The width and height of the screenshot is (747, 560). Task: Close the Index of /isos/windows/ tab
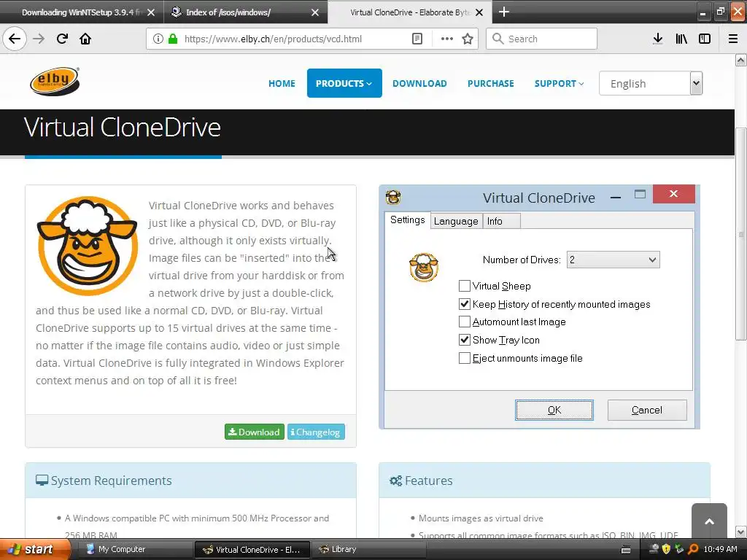(x=315, y=12)
